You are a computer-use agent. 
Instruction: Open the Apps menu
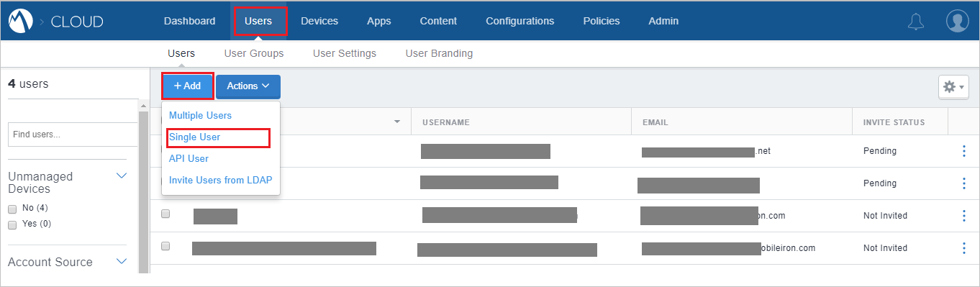[x=379, y=21]
